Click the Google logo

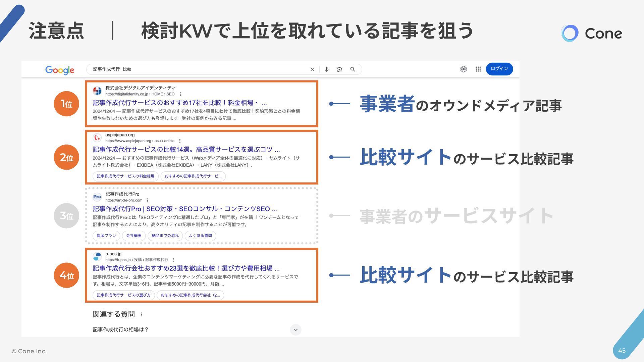(x=60, y=70)
